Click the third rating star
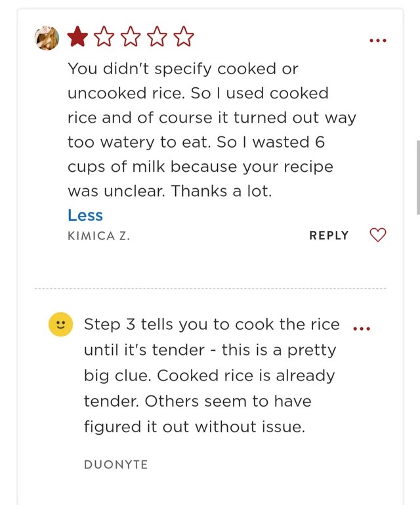Image resolution: width=420 pixels, height=505 pixels. point(131,37)
